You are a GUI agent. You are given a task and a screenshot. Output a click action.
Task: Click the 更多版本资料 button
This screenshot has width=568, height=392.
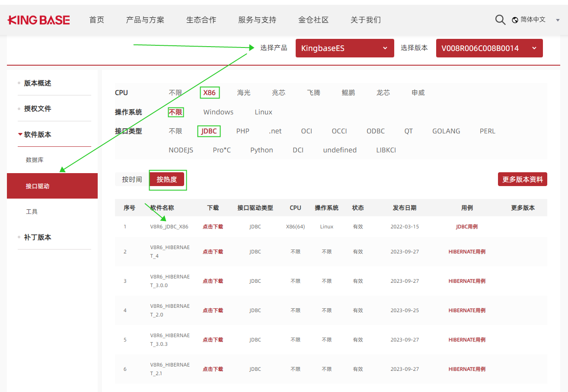click(523, 179)
